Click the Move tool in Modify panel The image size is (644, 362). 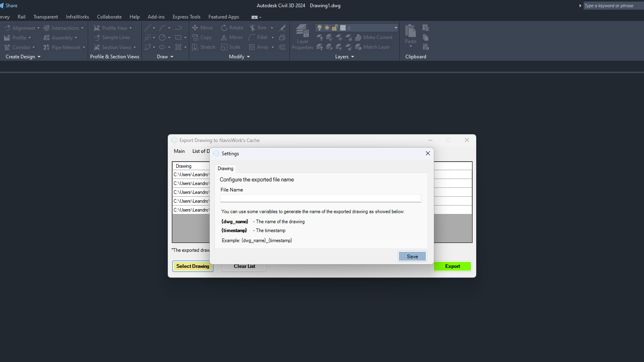[x=202, y=28]
